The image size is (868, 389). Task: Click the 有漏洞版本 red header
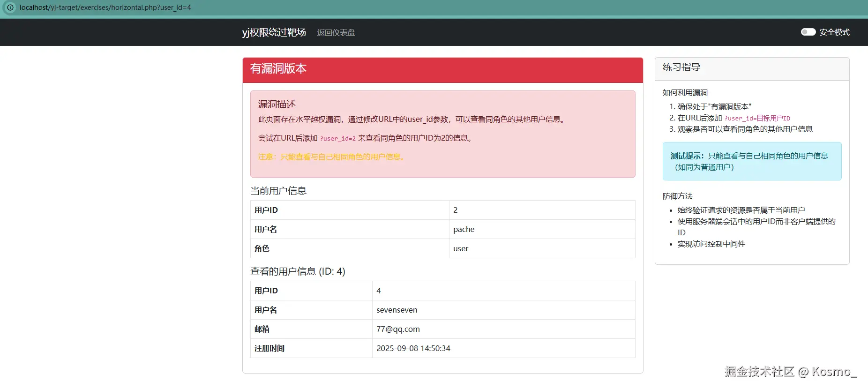[x=442, y=70]
